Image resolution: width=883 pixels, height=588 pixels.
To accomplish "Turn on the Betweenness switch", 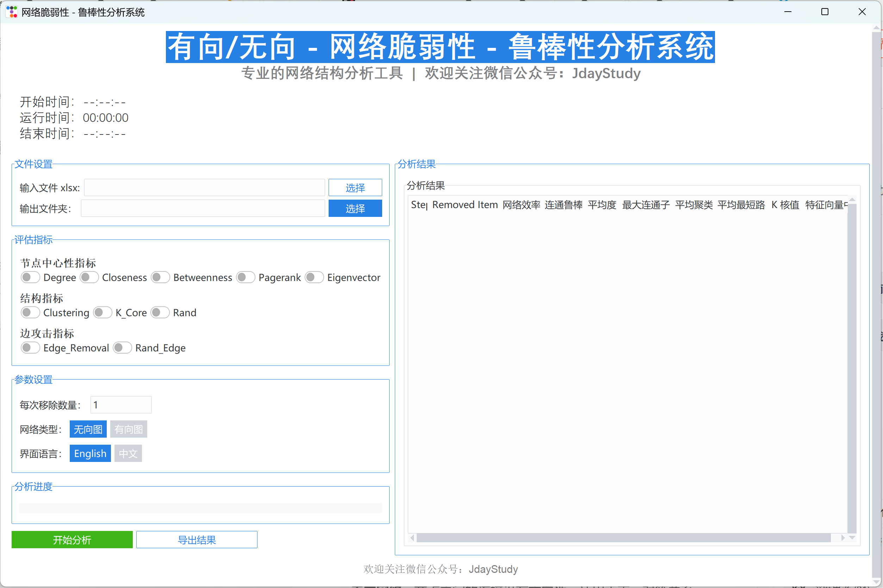I will click(160, 277).
